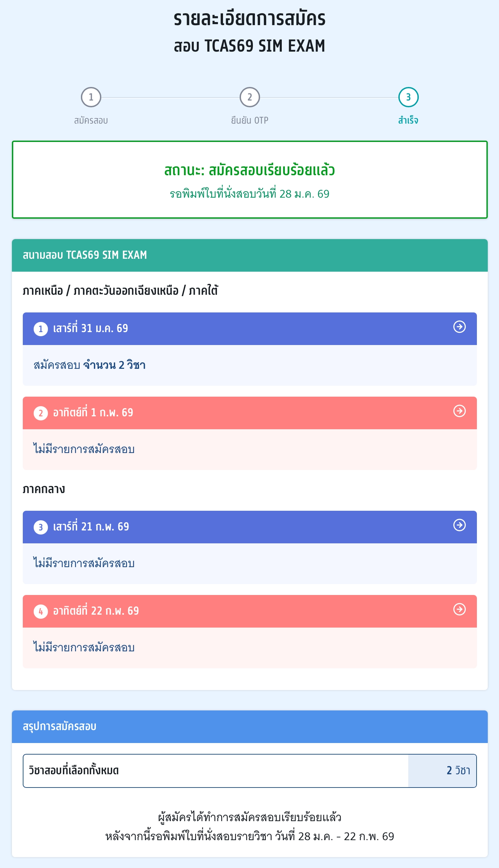499x868 pixels.
Task: Select the สำเร็จ step label
Action: 408,121
